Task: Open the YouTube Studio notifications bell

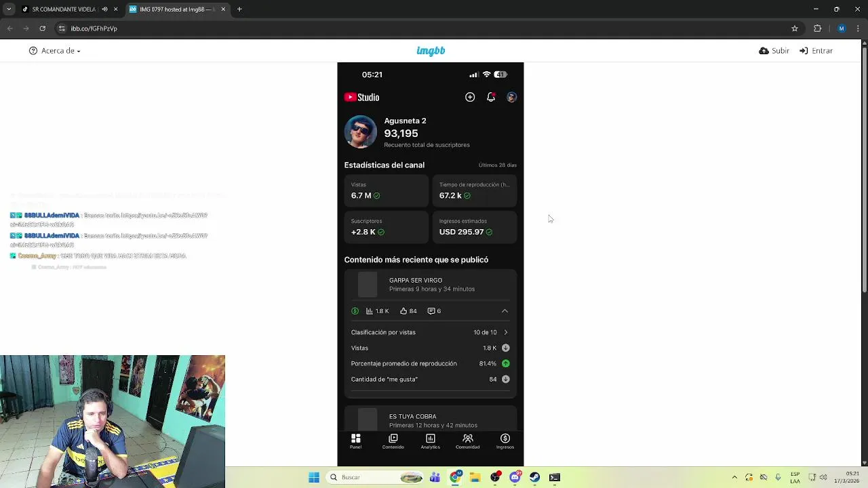Action: point(491,97)
